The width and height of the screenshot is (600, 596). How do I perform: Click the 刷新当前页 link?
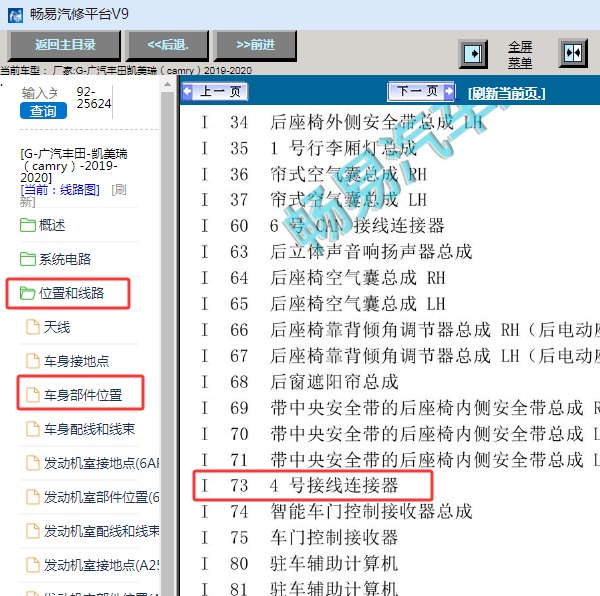tap(507, 93)
